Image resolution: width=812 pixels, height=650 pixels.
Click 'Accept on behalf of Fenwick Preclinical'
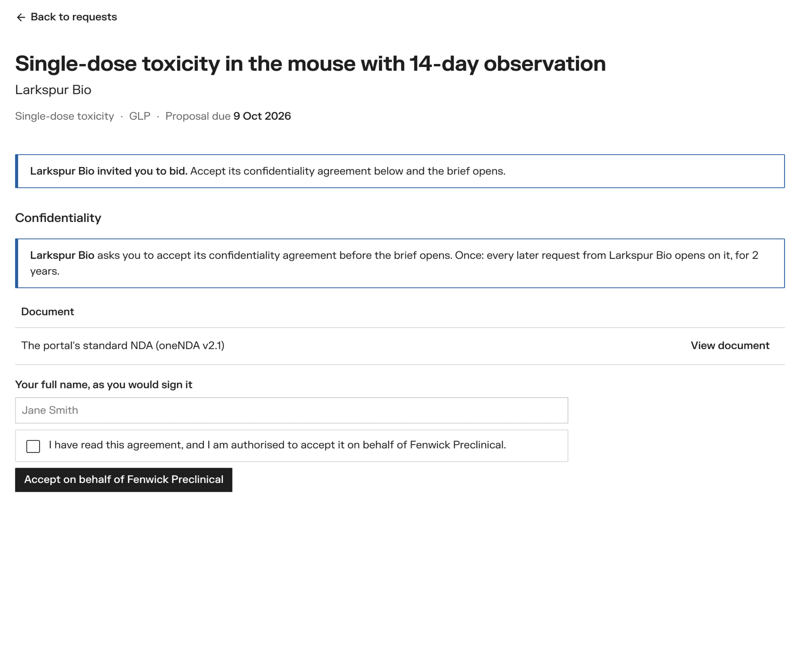tap(124, 480)
